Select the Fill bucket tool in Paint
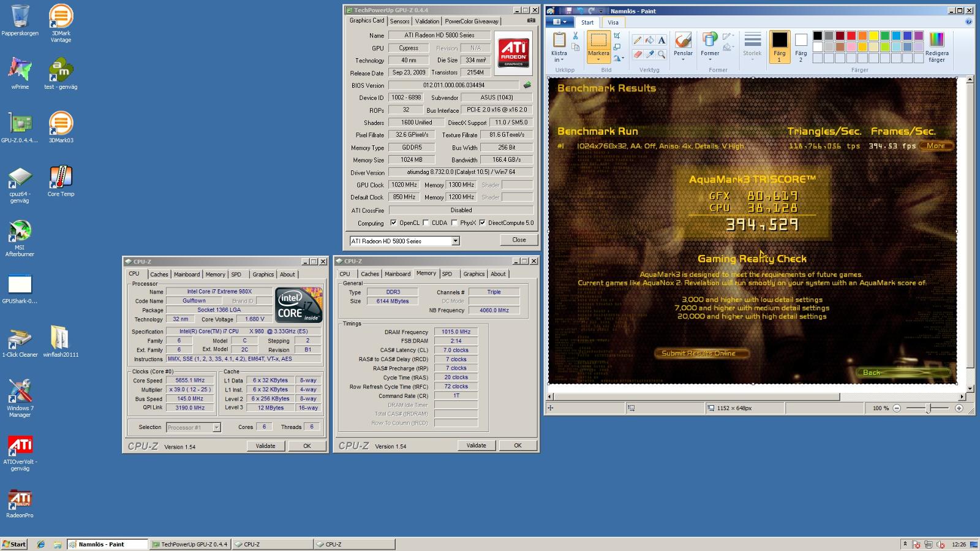 (x=649, y=40)
